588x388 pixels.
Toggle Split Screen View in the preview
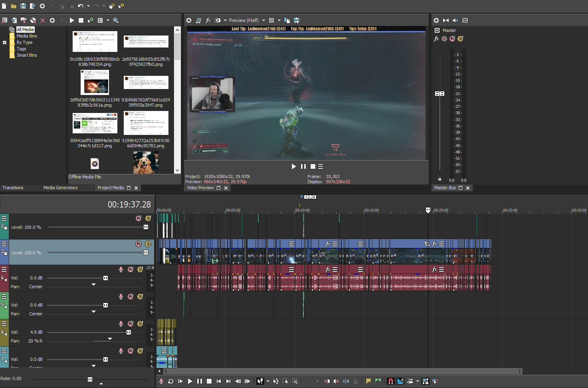tap(218, 20)
